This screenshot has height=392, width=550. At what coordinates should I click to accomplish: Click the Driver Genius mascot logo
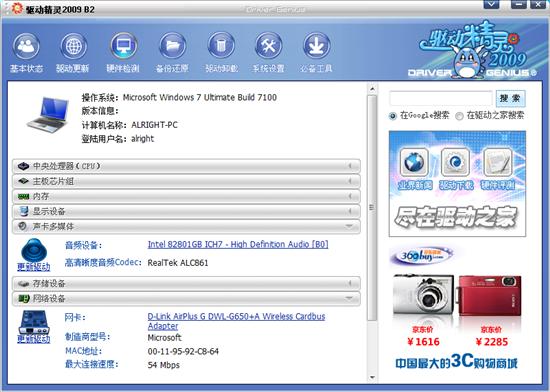tap(468, 62)
